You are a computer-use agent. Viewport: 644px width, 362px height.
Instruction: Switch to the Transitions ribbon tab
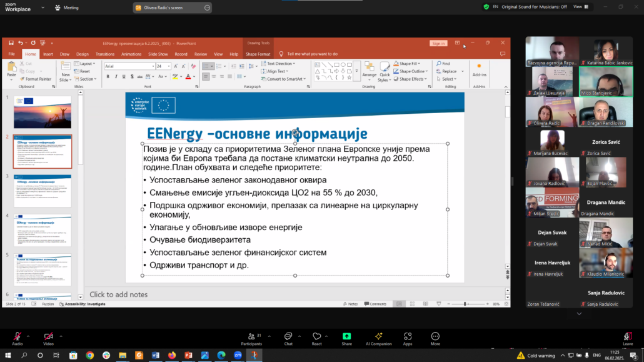(x=105, y=54)
